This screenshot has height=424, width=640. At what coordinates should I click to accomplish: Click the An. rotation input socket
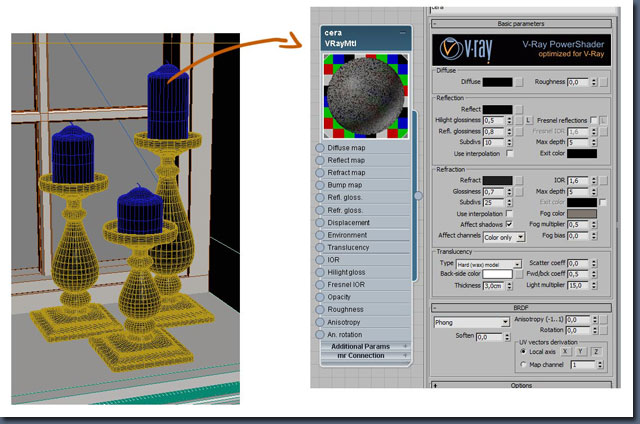click(x=320, y=335)
